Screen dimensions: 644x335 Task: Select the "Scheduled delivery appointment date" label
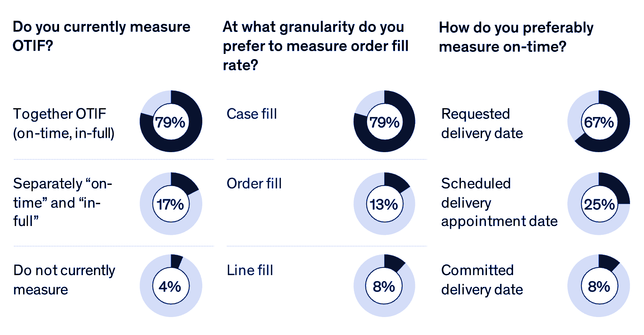coord(499,202)
